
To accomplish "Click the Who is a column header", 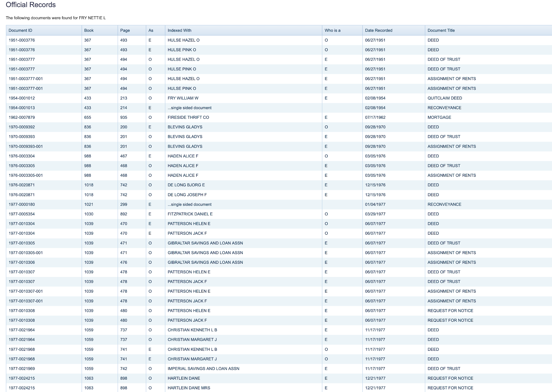I will [x=332, y=30].
